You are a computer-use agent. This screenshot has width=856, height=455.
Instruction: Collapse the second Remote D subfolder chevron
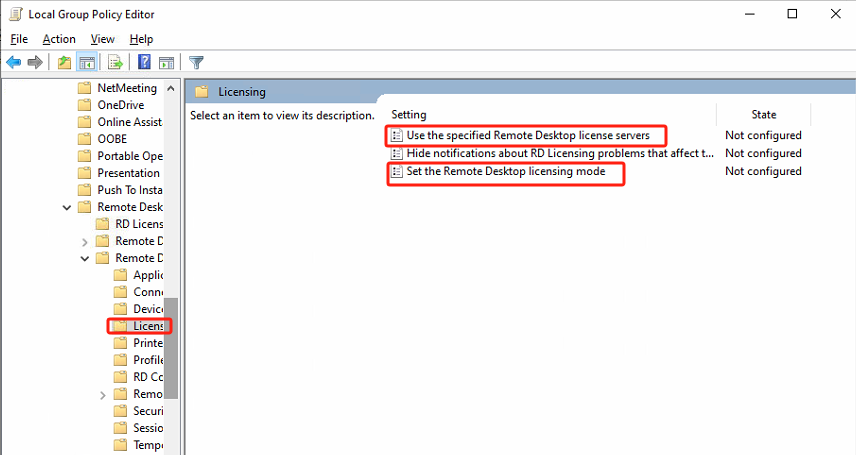(85, 258)
